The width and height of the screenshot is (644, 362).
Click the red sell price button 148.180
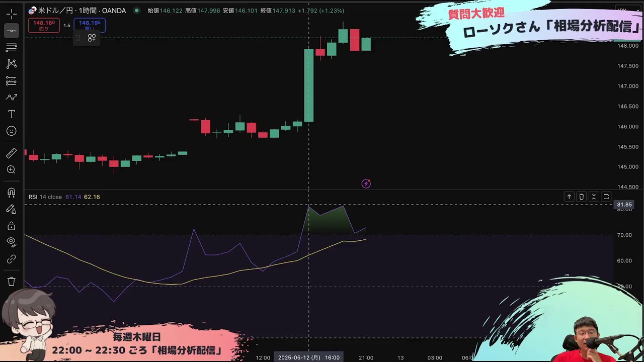click(x=44, y=25)
